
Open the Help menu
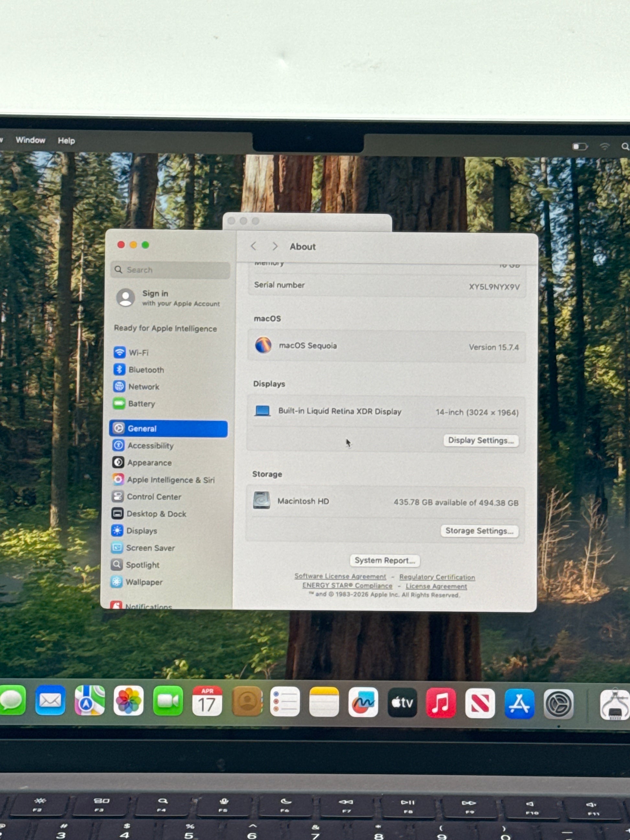tap(66, 140)
